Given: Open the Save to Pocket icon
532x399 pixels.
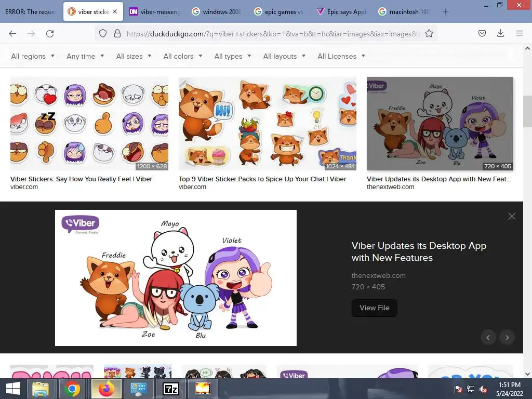Looking at the screenshot, I should 482,33.
